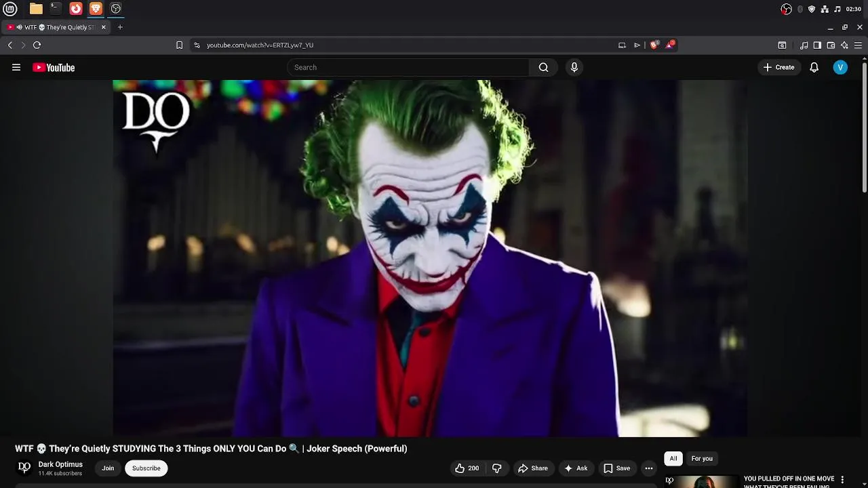The width and height of the screenshot is (868, 488).
Task: Launch the Terminal from the panel
Action: (56, 9)
